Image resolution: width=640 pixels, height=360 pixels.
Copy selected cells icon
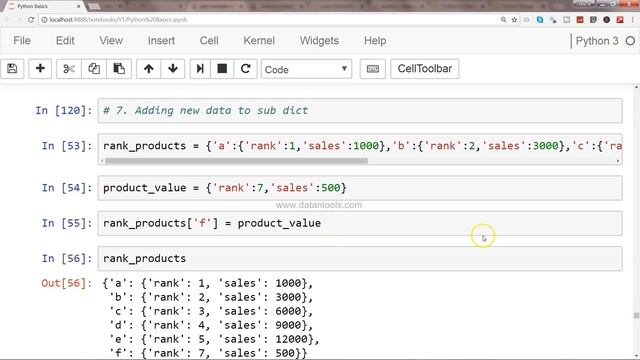coord(94,69)
